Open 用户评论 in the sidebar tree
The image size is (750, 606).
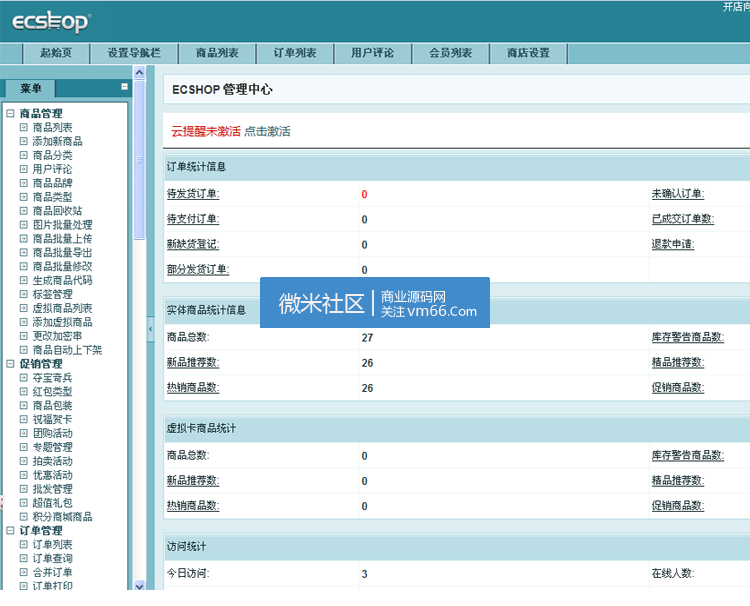click(x=52, y=169)
